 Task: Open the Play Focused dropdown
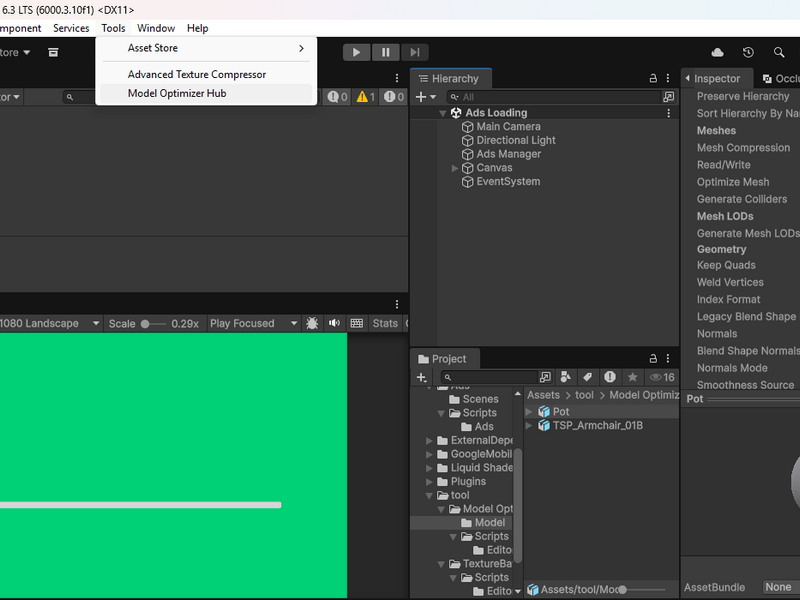point(253,323)
